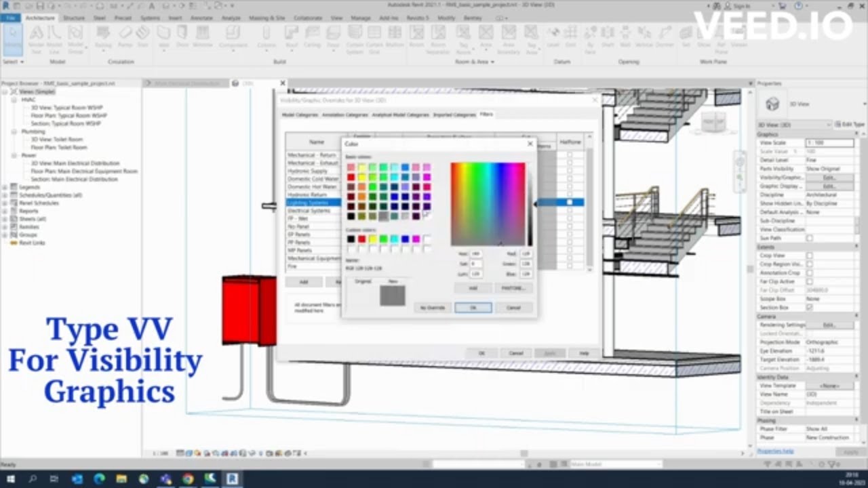
Task: Toggle the Sun Path checkbox
Action: [x=809, y=239]
